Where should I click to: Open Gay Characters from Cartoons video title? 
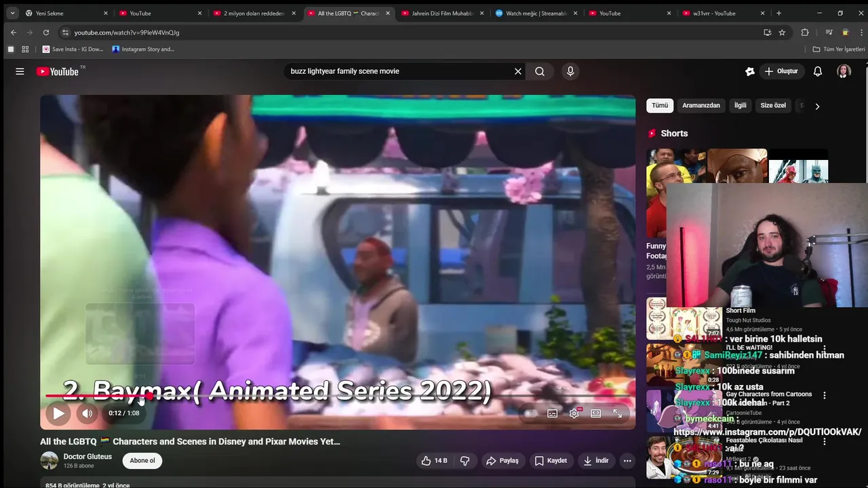768,399
